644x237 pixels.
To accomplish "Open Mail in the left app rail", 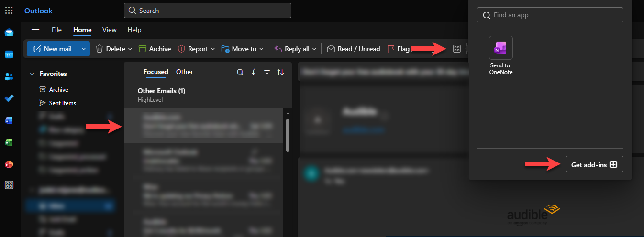I will click(9, 32).
